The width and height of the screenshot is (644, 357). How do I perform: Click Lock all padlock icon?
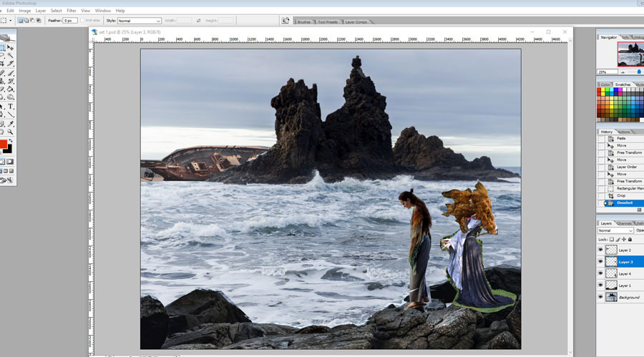pos(630,240)
